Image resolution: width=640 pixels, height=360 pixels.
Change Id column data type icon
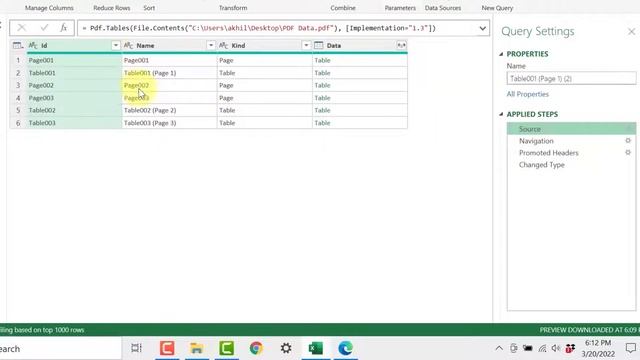pos(33,45)
